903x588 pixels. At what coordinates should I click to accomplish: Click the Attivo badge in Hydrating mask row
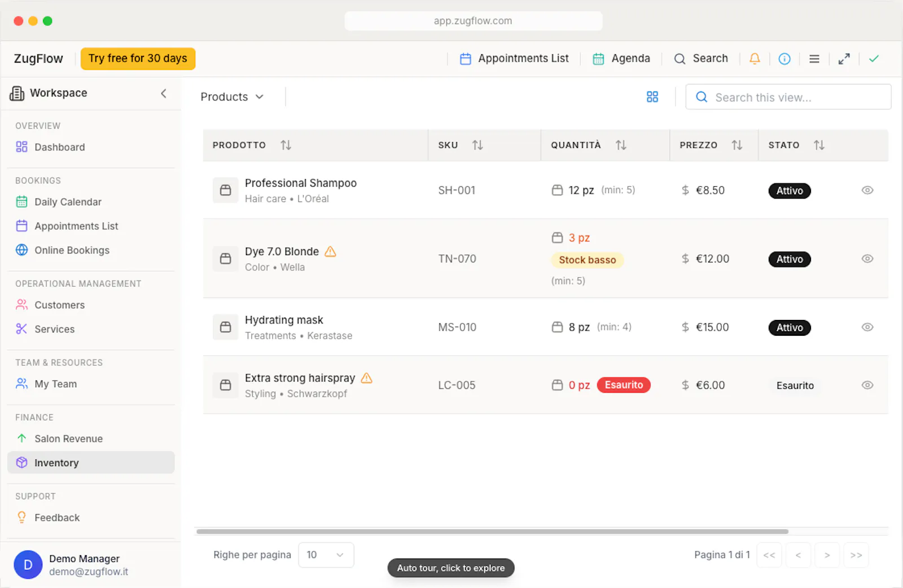point(790,328)
